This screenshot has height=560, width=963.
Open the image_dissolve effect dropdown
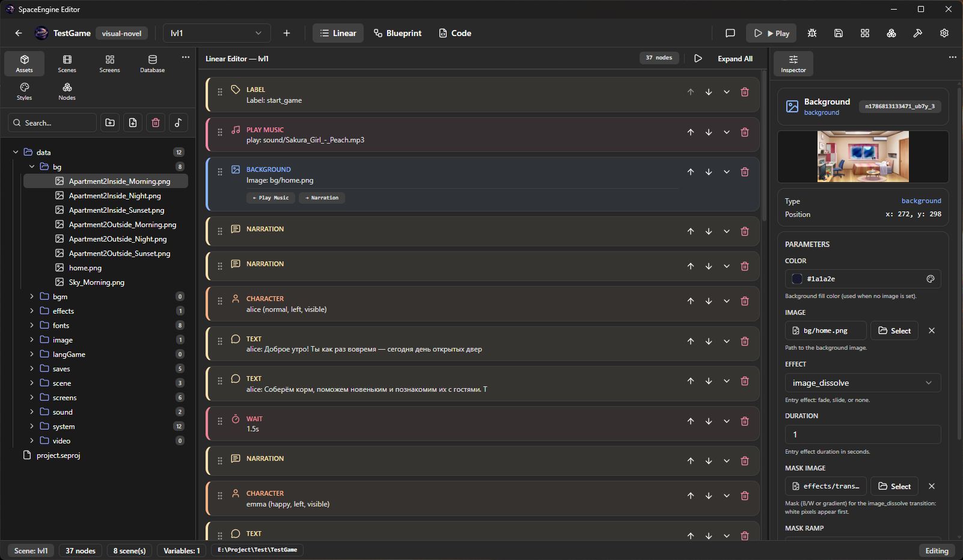pyautogui.click(x=863, y=383)
